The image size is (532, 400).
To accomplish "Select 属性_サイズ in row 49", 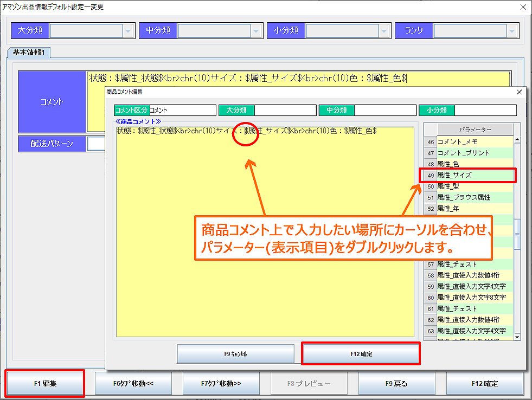I will 475,175.
